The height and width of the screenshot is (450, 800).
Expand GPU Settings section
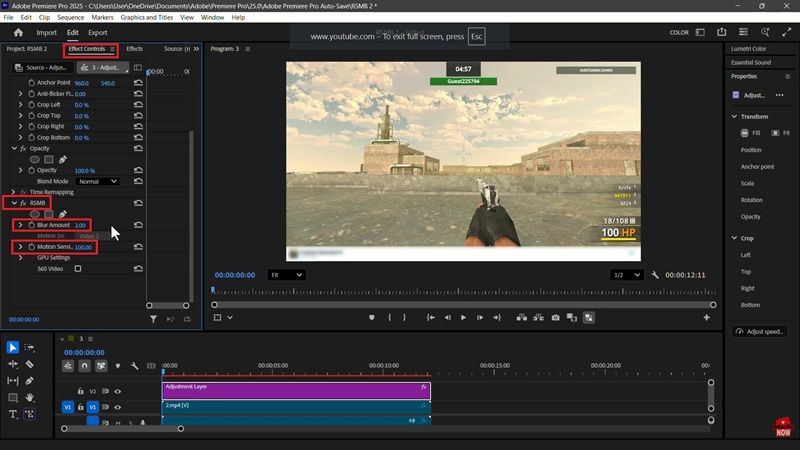[20, 258]
